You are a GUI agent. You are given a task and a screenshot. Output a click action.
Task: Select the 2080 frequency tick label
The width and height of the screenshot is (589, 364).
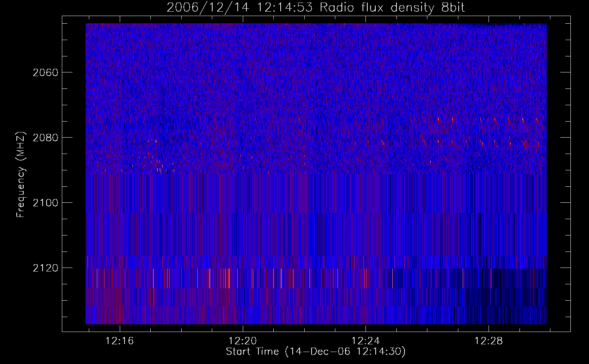coord(46,138)
